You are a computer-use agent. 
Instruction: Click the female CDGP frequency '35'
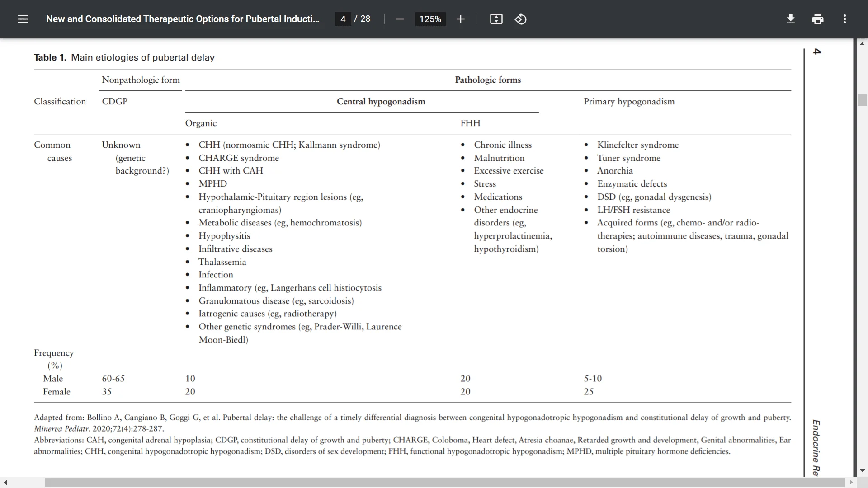coord(107,392)
